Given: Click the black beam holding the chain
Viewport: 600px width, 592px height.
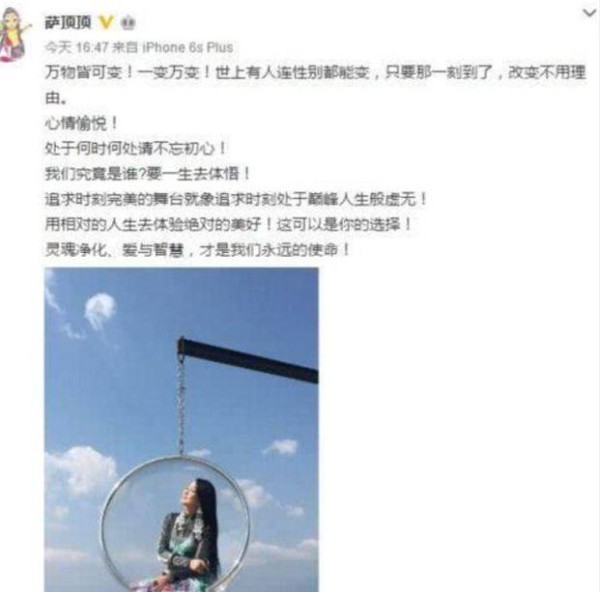Looking at the screenshot, I should click(x=248, y=359).
